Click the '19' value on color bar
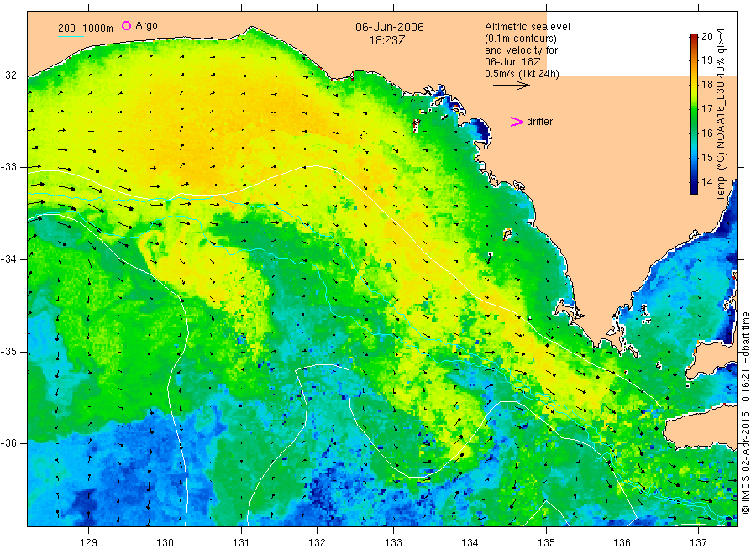This screenshot has width=756, height=554. click(x=706, y=60)
